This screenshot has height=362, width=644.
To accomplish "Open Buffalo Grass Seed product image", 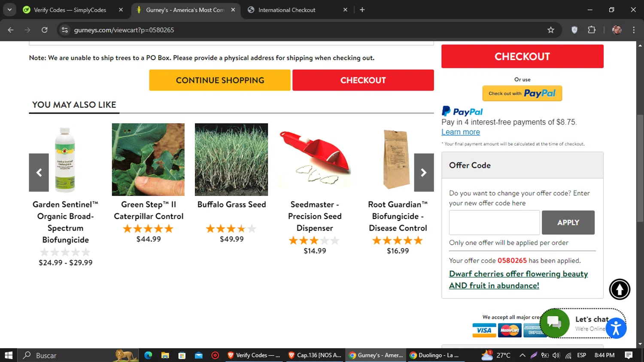I will 231,160.
